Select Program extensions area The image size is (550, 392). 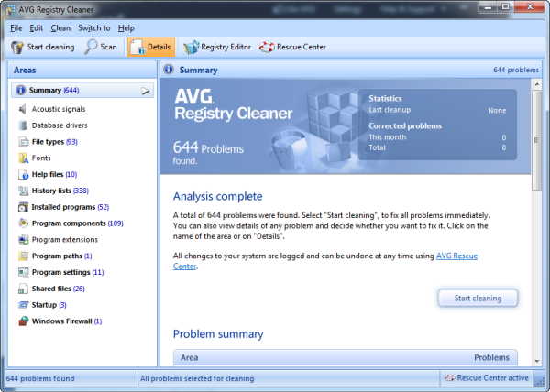pyautogui.click(x=65, y=240)
